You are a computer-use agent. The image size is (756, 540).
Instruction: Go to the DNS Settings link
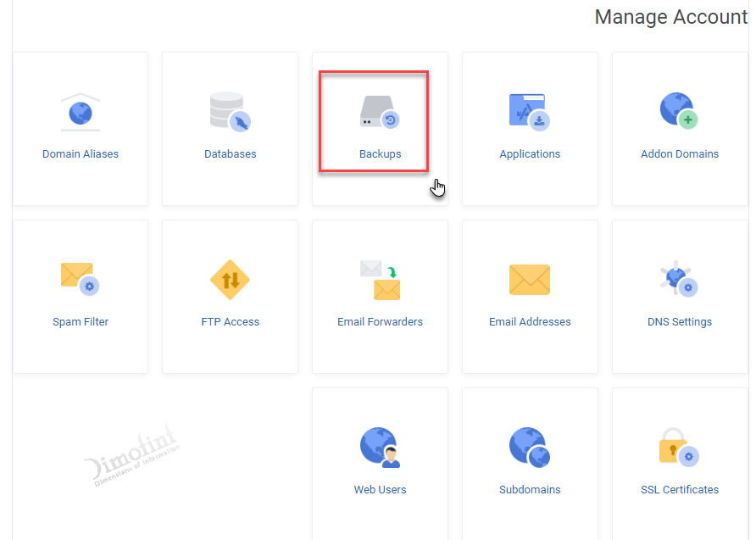680,322
